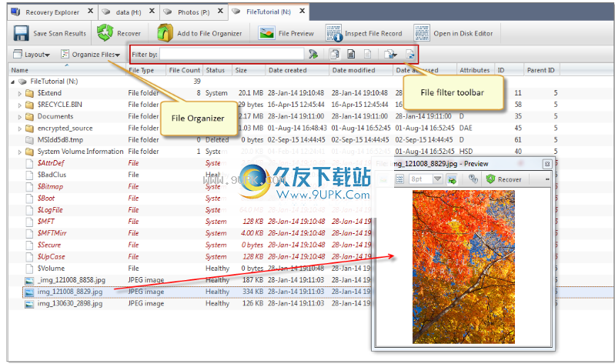Viewport: 615px width, 364px height.
Task: Sort by the File Type column
Action: click(145, 70)
